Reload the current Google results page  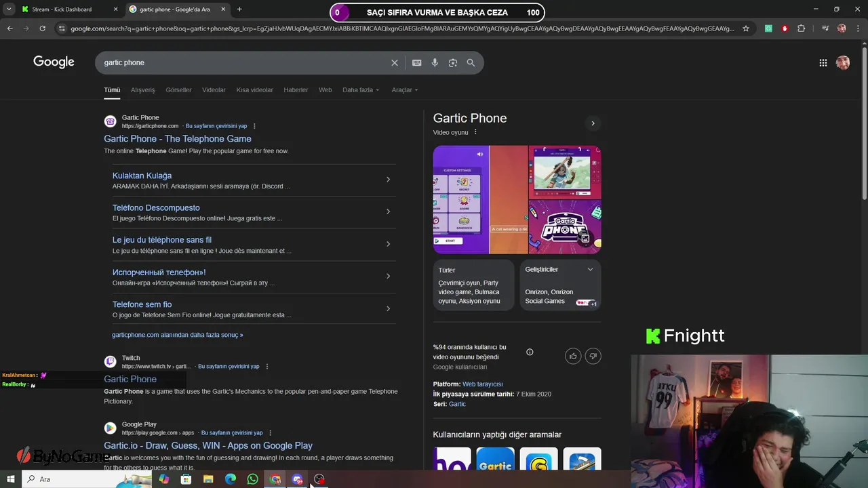(x=42, y=28)
